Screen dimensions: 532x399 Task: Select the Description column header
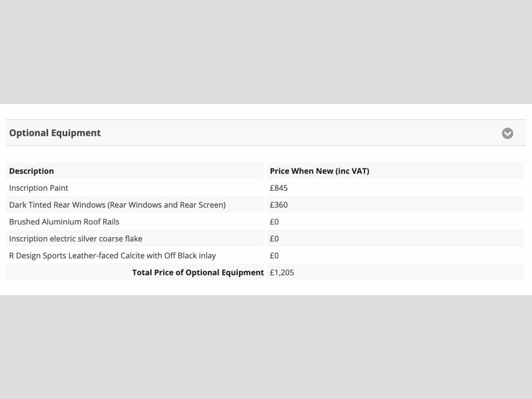pos(31,171)
